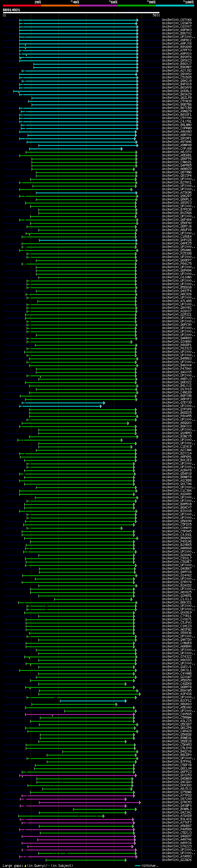Select label UniRef100_Q4PM65
This screenshot has width=197, height=868.
tap(177, 165)
